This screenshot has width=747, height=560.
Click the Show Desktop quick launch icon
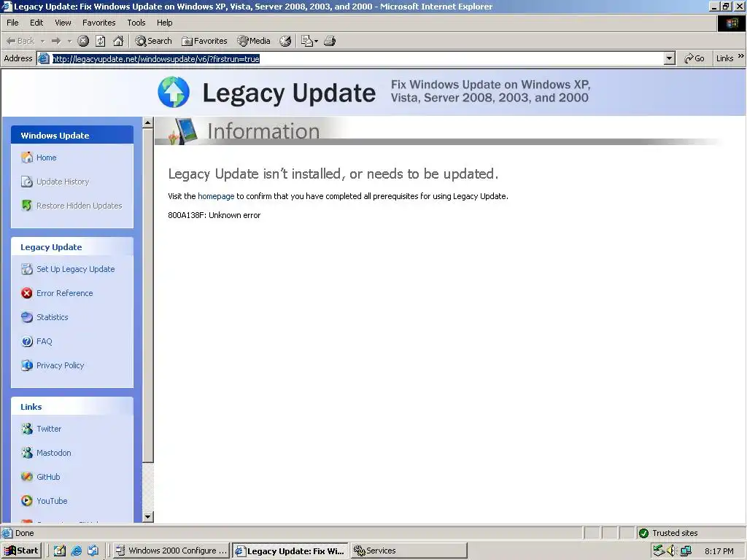coord(60,551)
